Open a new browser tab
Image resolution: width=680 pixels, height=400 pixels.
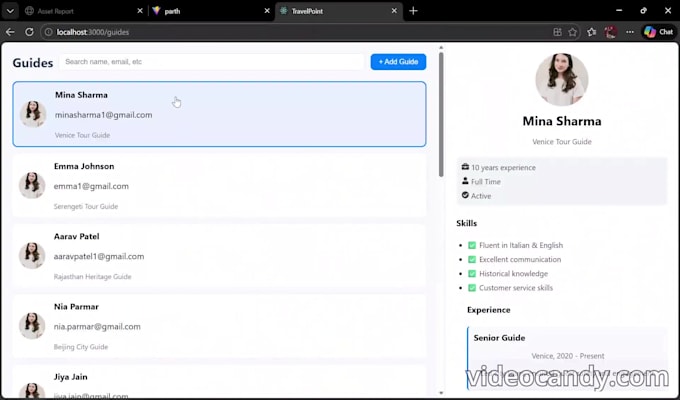pyautogui.click(x=413, y=11)
